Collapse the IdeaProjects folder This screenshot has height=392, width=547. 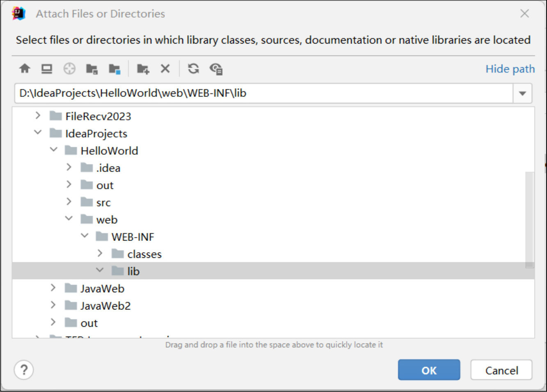pyautogui.click(x=38, y=133)
